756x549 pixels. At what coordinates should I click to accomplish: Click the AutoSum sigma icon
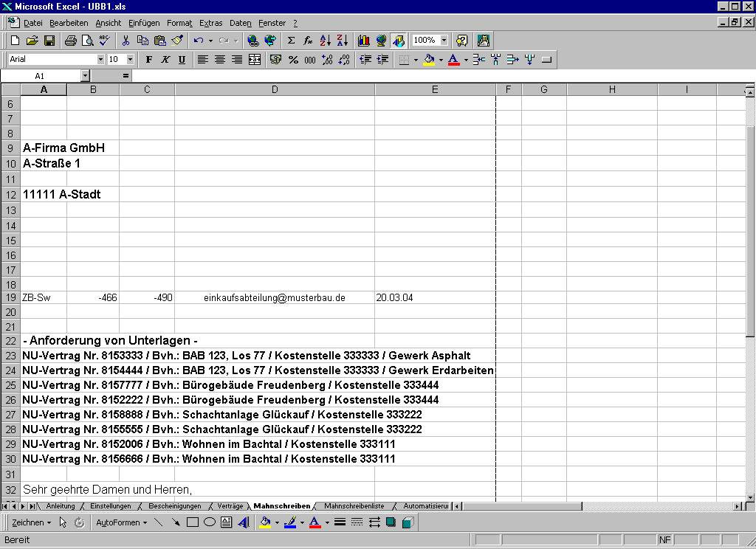(x=291, y=41)
